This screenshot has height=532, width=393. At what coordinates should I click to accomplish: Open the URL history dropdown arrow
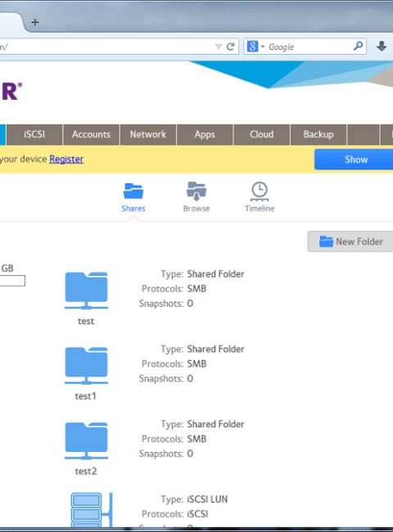point(219,47)
